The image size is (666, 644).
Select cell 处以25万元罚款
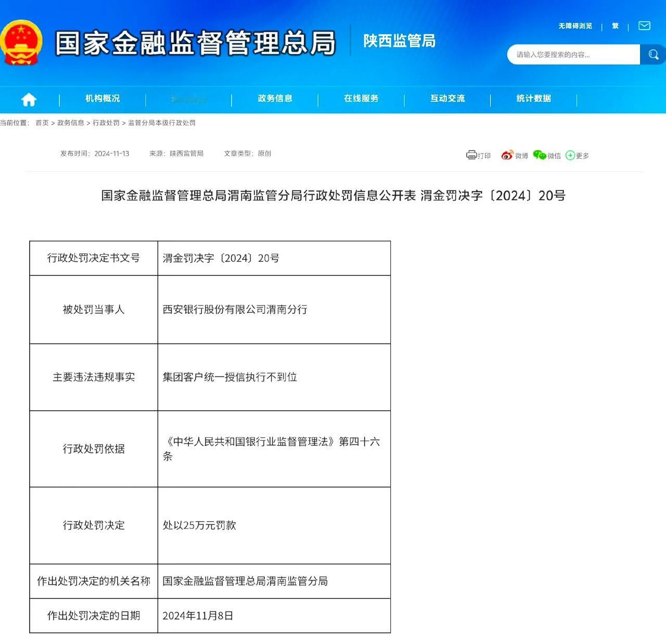274,525
